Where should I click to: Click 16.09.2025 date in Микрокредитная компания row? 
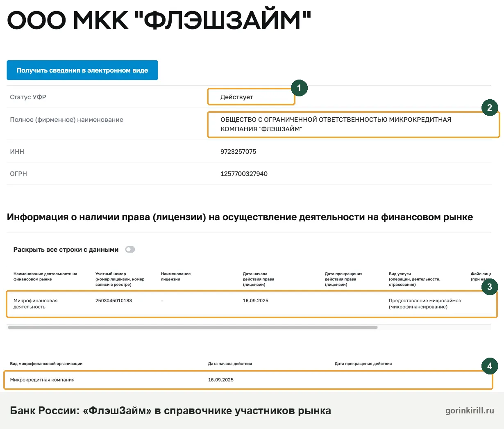pos(220,380)
